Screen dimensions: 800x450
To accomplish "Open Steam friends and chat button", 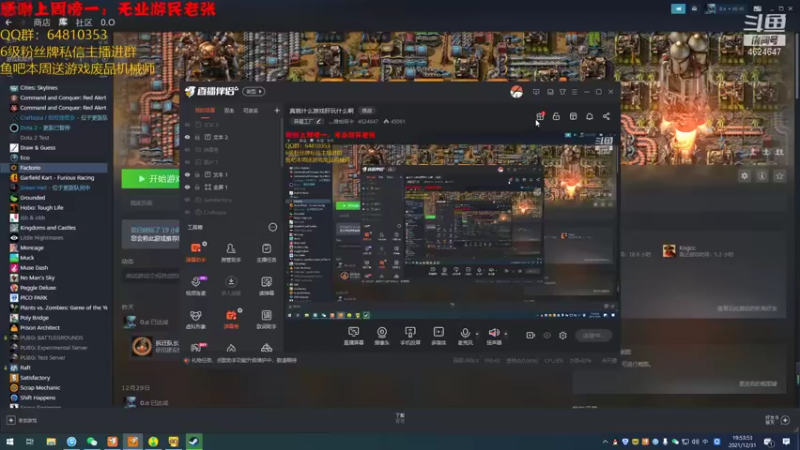I will coord(778,420).
